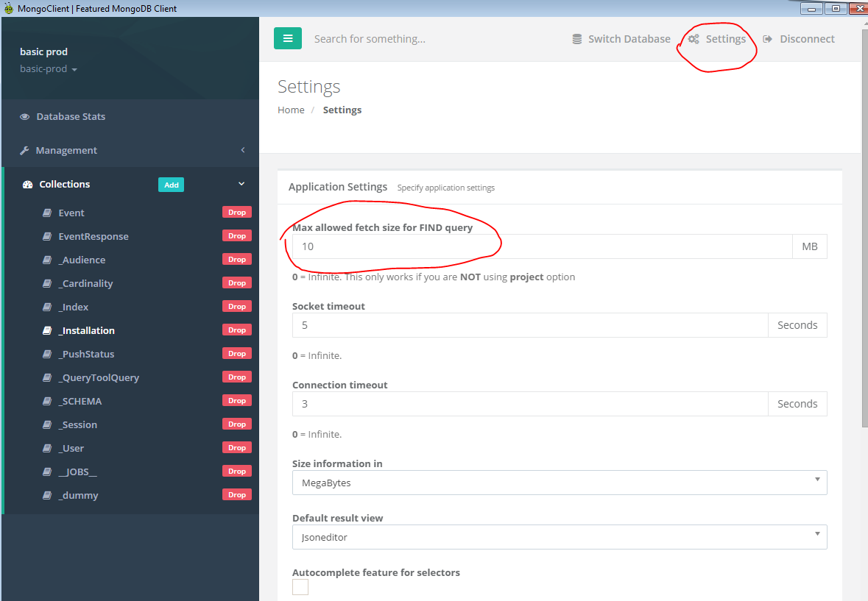This screenshot has width=868, height=601.
Task: Click the Disconnect sign-out icon
Action: click(x=767, y=39)
